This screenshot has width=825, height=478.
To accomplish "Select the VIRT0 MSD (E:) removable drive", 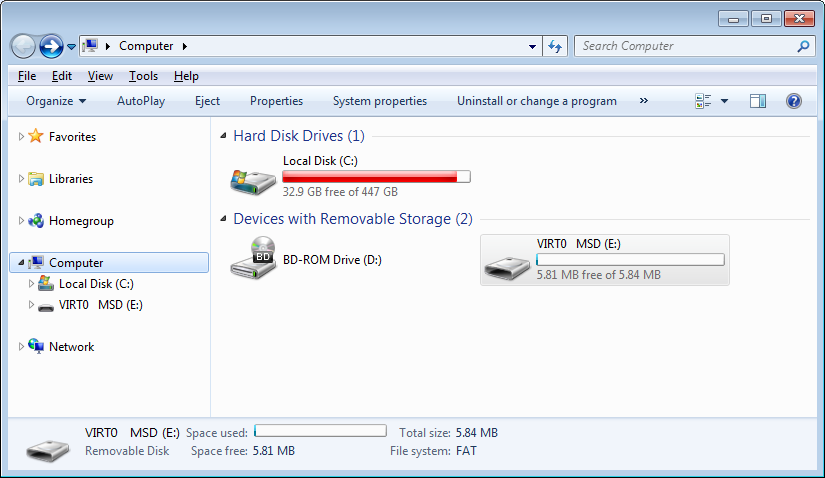I will tap(605, 260).
